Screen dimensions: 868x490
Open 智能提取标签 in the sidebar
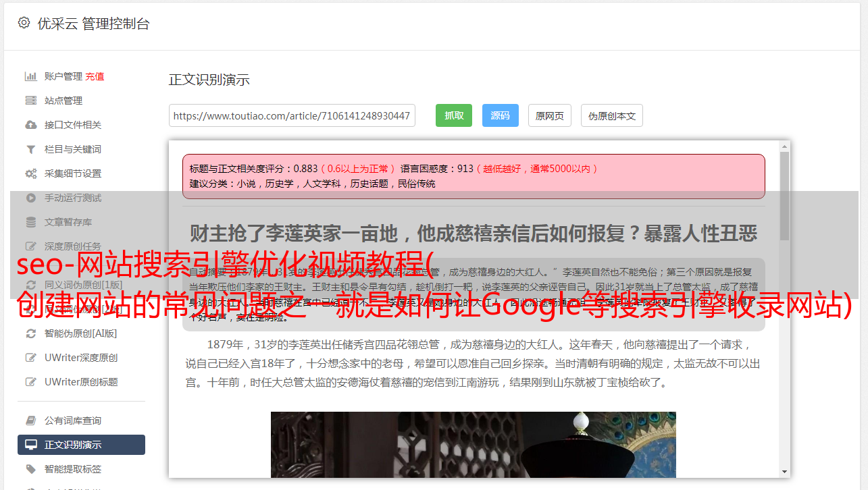pos(73,469)
